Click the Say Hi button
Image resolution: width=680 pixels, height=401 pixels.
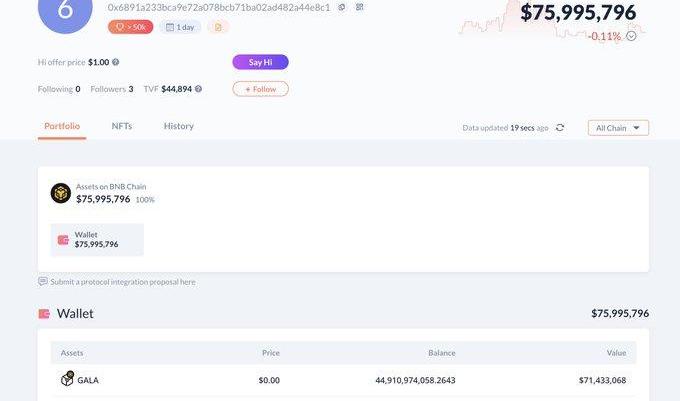click(260, 62)
